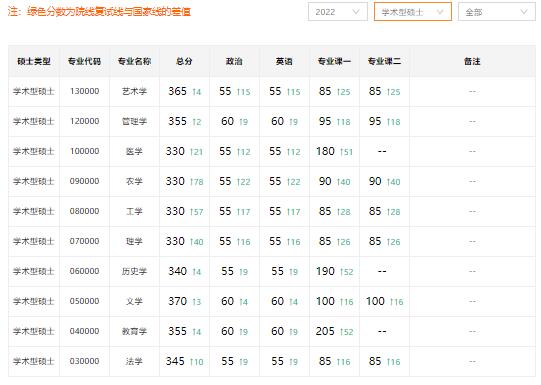Click 专业课一 score 205 for 教育学
541x385 pixels.
tap(325, 332)
